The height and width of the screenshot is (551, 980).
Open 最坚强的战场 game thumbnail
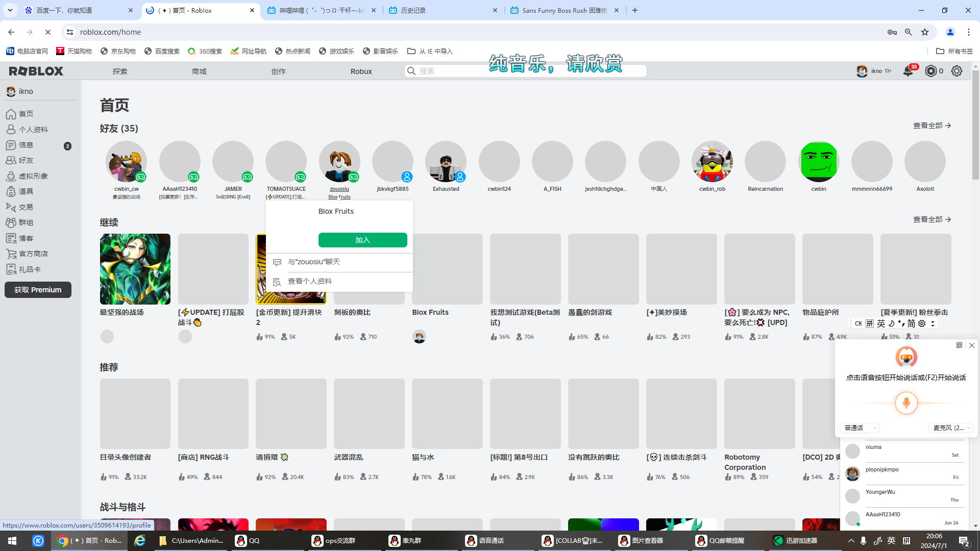pyautogui.click(x=135, y=269)
